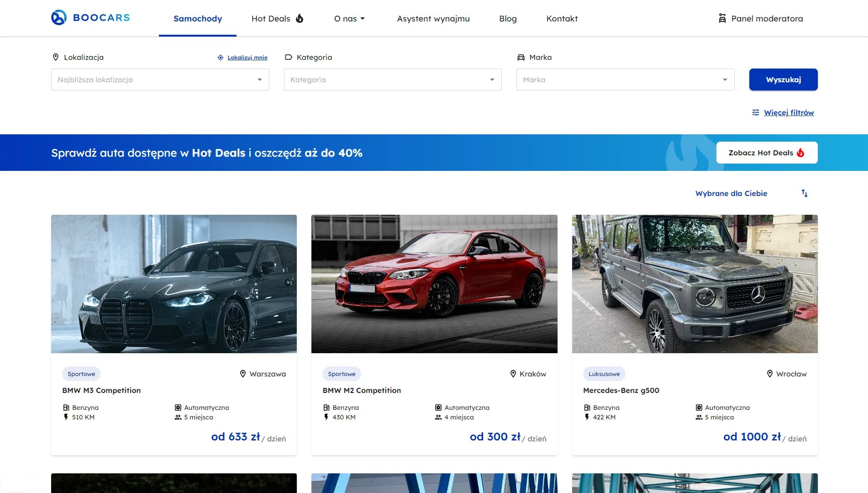
Task: Open the BMW M2 Competition photo
Action: pyautogui.click(x=434, y=284)
